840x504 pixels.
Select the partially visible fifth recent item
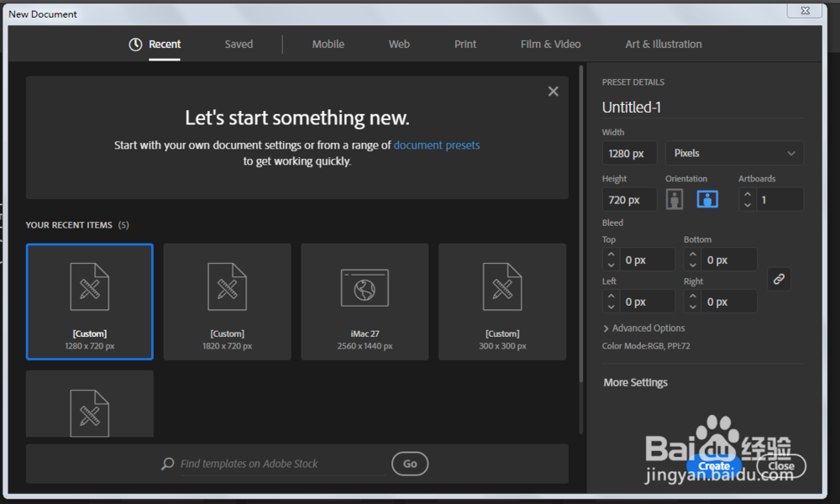pyautogui.click(x=90, y=404)
